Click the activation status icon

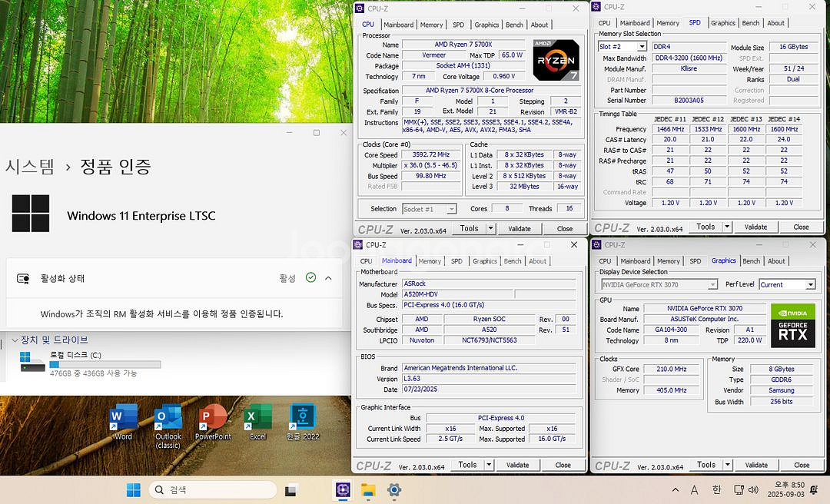click(23, 278)
